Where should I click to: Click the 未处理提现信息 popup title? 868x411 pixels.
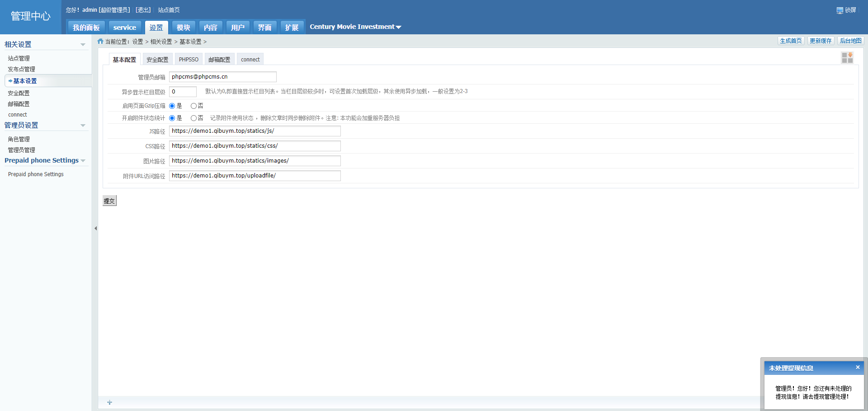[x=791, y=368]
